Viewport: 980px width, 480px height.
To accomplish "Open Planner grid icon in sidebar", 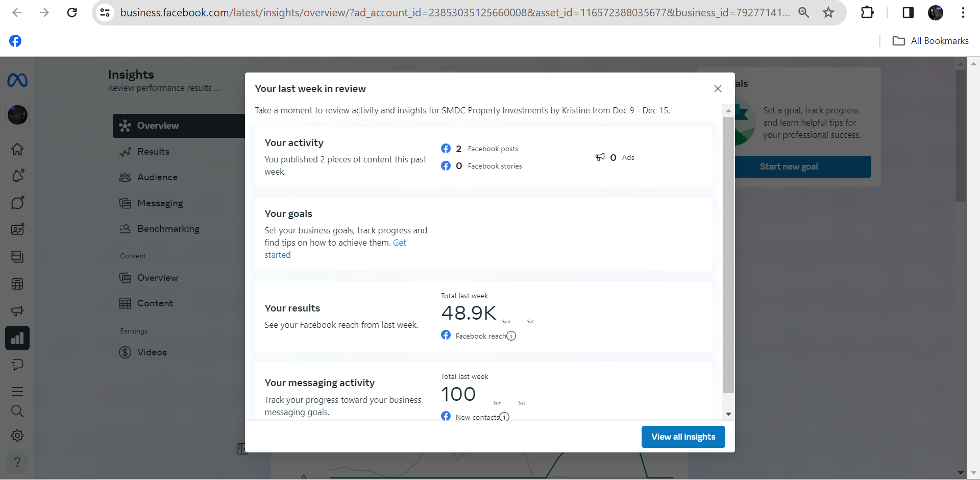I will click(x=17, y=284).
